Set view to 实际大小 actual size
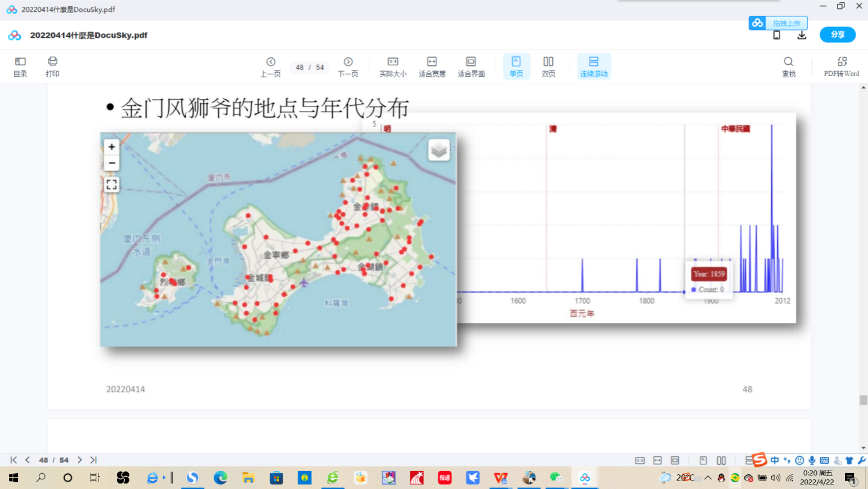 tap(393, 66)
